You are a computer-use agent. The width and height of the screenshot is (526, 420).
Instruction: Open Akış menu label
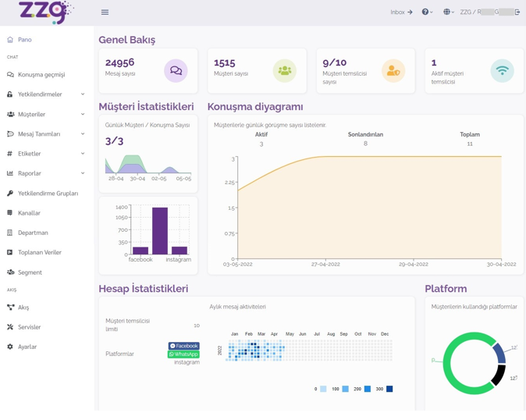[x=23, y=308]
